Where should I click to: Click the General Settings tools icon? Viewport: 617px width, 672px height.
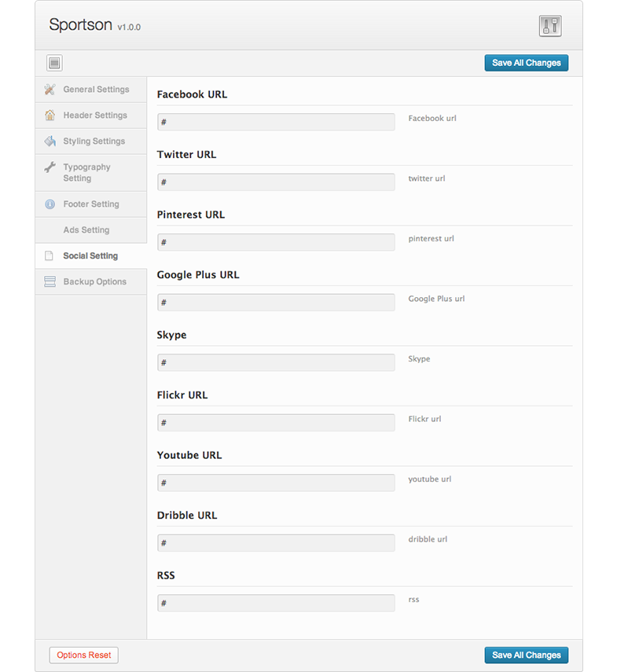pos(50,90)
